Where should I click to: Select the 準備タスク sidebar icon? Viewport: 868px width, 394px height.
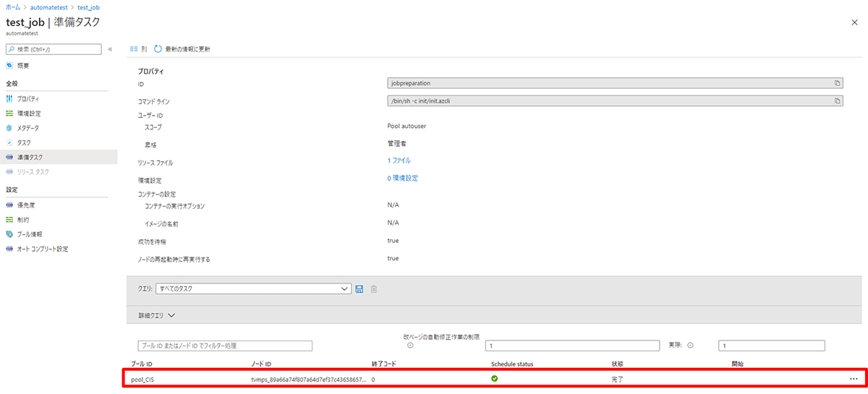pyautogui.click(x=9, y=157)
